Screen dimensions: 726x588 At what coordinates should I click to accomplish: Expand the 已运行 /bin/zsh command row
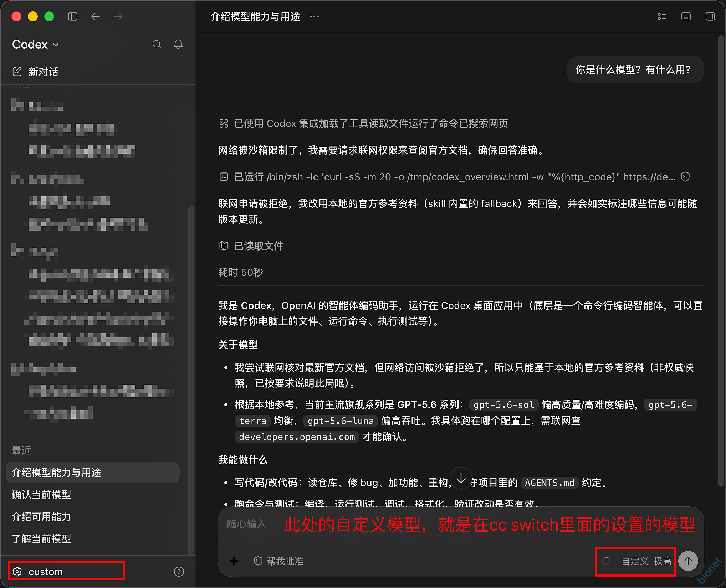pyautogui.click(x=448, y=177)
